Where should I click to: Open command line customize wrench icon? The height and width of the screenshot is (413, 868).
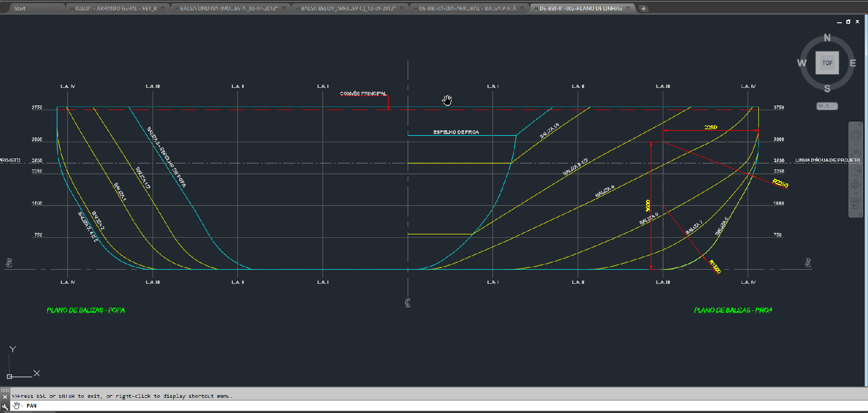coord(5,406)
